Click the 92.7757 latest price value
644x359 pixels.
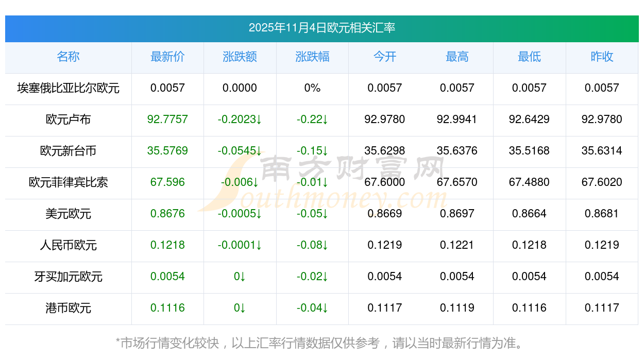coord(167,119)
